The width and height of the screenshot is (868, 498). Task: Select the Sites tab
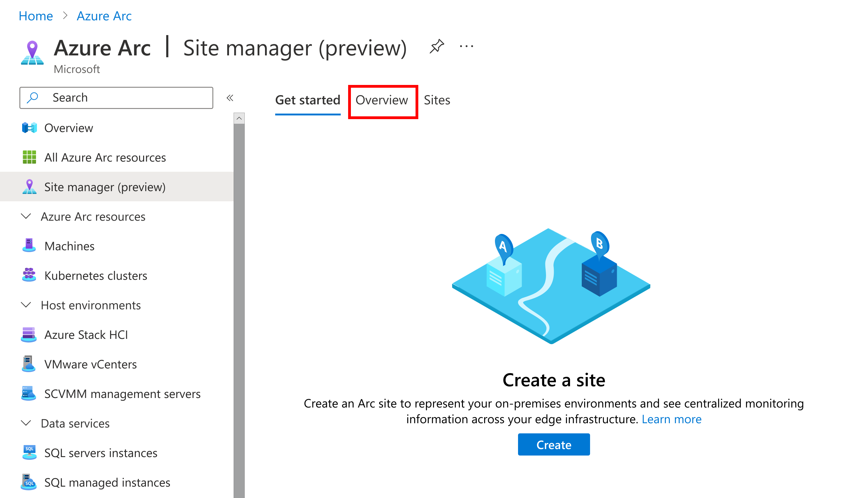click(438, 100)
